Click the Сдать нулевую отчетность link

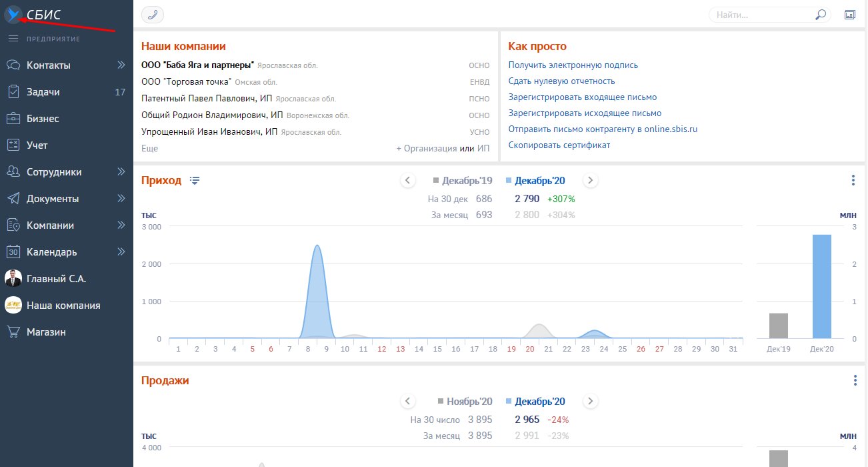click(561, 81)
